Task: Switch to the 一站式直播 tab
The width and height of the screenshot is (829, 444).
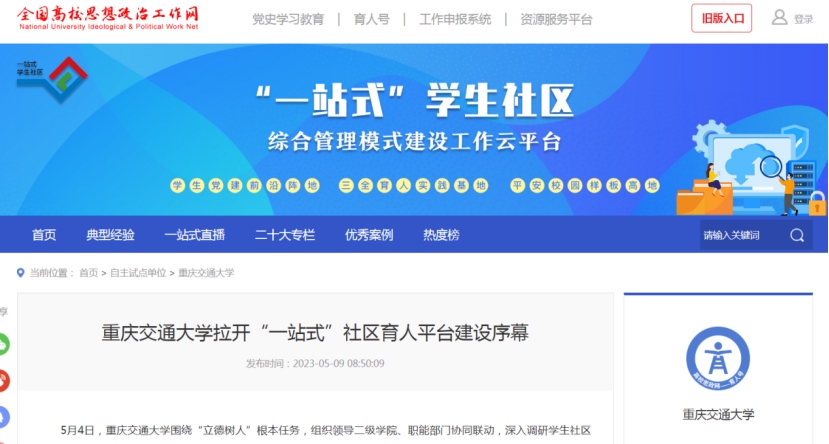Action: (x=195, y=235)
